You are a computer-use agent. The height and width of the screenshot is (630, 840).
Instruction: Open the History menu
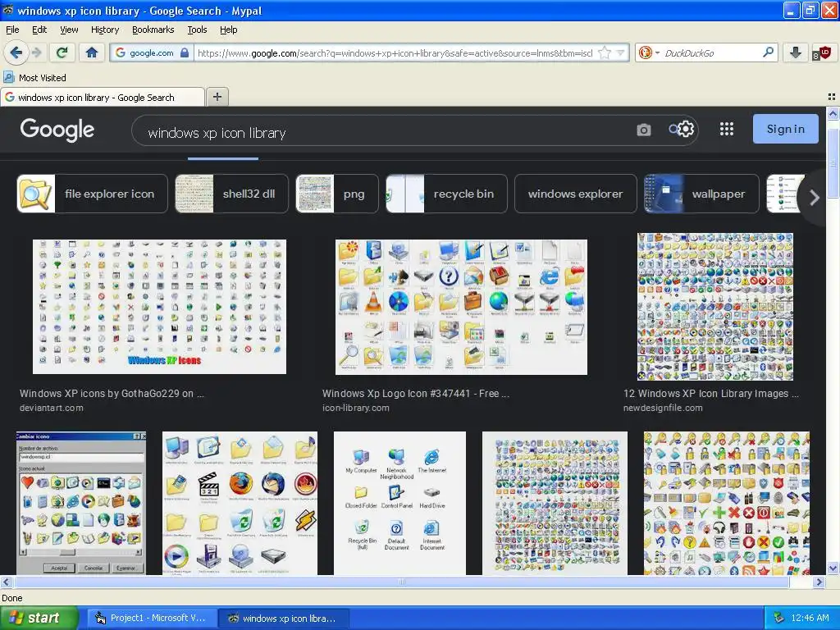[105, 30]
